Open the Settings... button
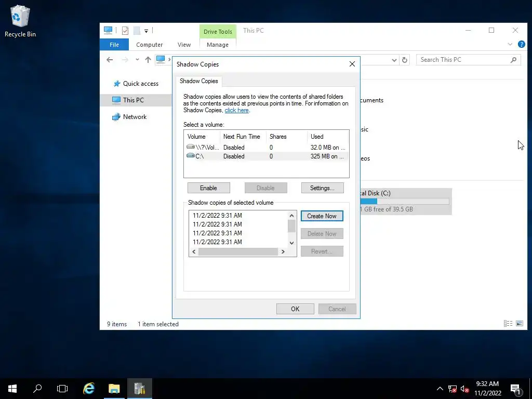The image size is (532, 399). pyautogui.click(x=322, y=188)
